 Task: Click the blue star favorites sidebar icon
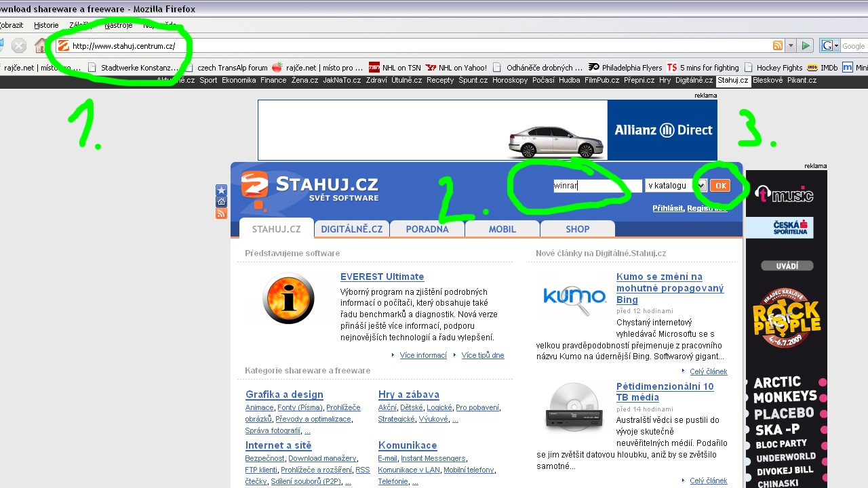(x=221, y=190)
